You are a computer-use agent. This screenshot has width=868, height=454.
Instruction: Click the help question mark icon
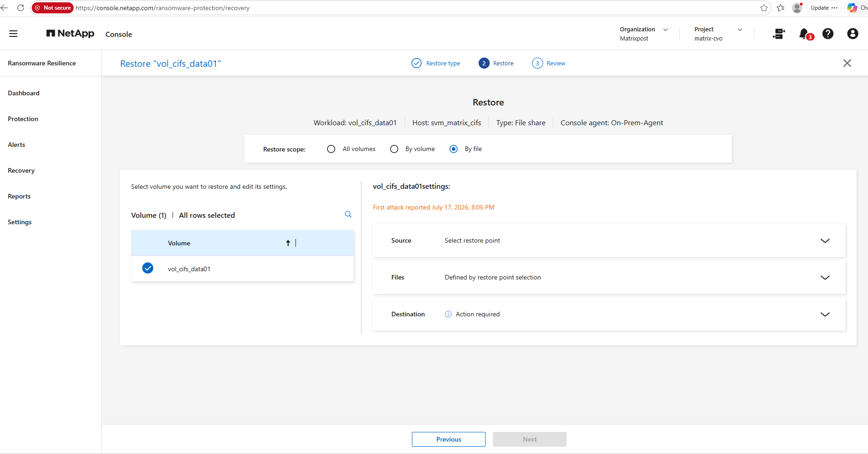pos(827,34)
